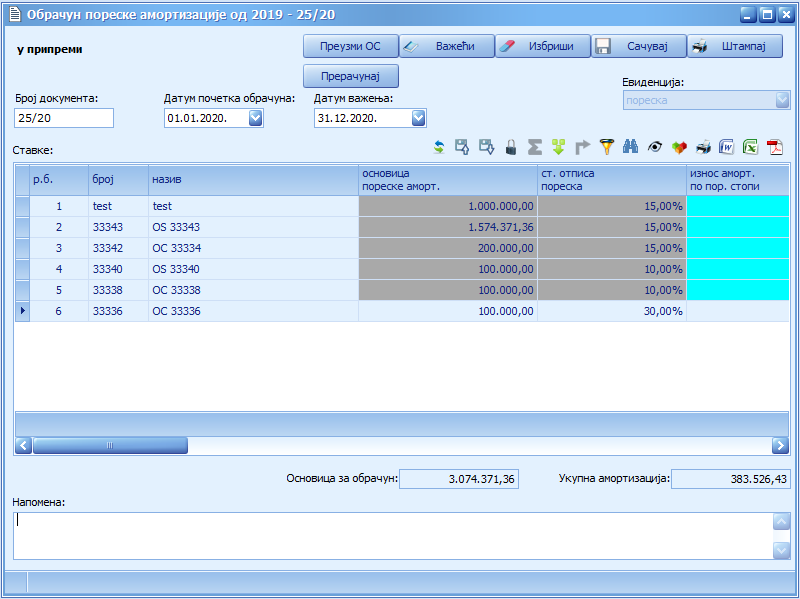Click the horizontal scrollbar thumb
This screenshot has width=800, height=599.
110,445
